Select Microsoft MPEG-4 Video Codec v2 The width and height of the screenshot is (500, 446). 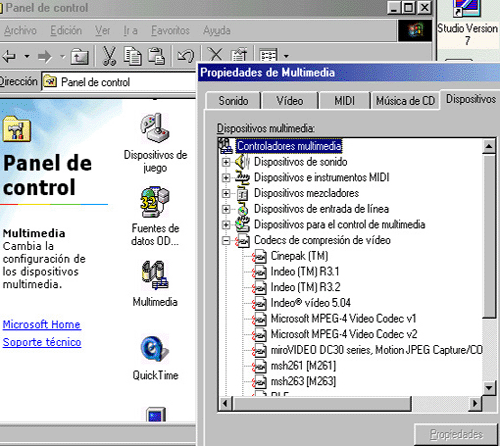[x=344, y=334]
